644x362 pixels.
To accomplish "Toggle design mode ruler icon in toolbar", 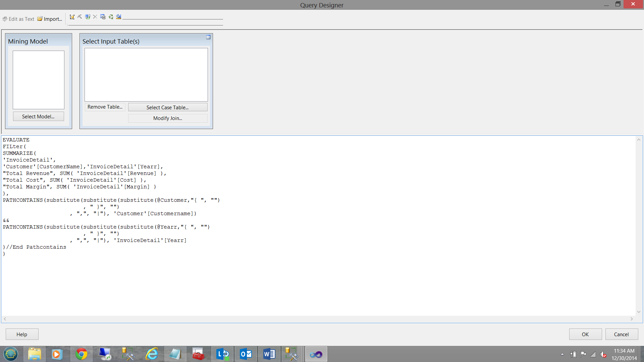I will (118, 17).
